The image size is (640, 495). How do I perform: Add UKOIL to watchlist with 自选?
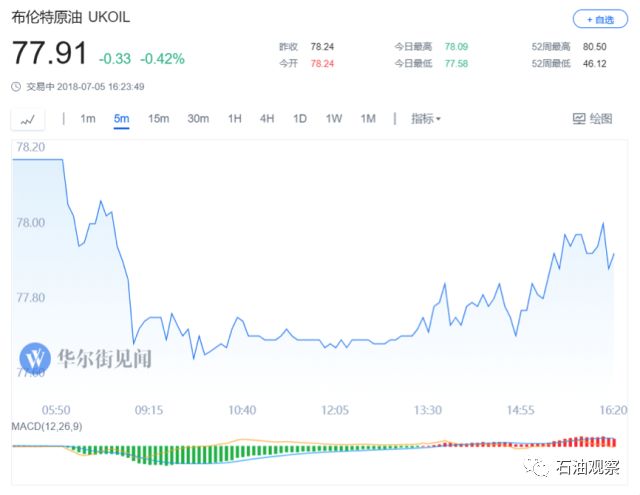click(x=600, y=19)
